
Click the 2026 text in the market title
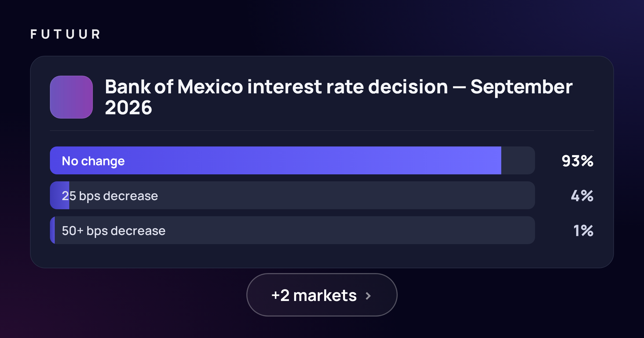pyautogui.click(x=128, y=108)
